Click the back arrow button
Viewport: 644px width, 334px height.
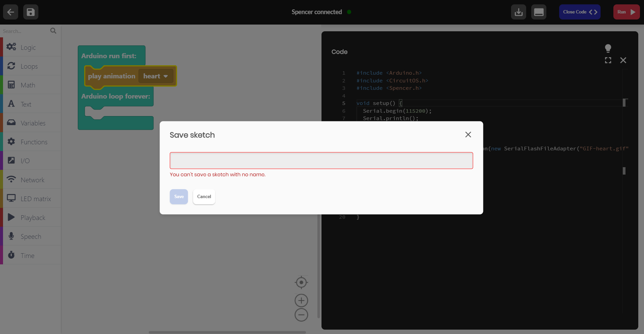coord(10,12)
